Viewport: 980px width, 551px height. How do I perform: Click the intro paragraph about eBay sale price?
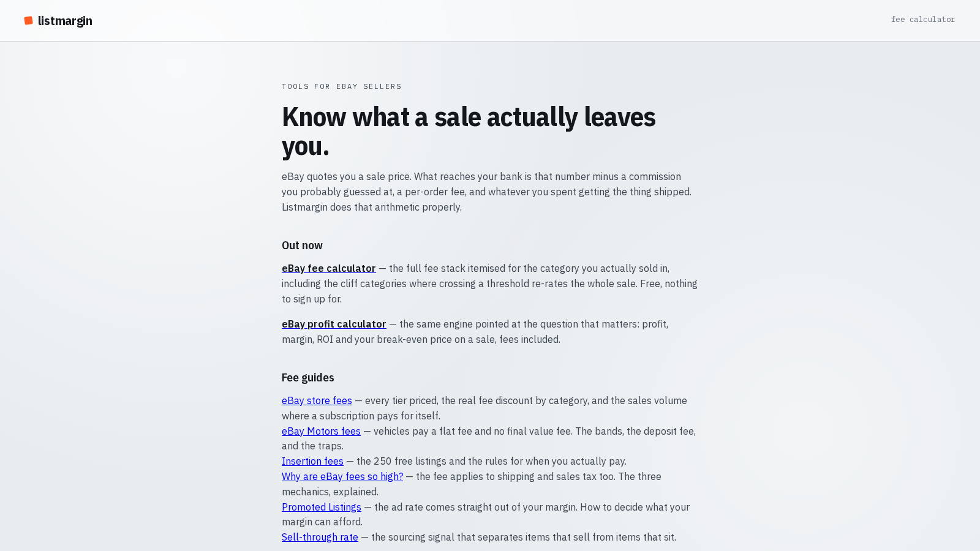click(487, 192)
